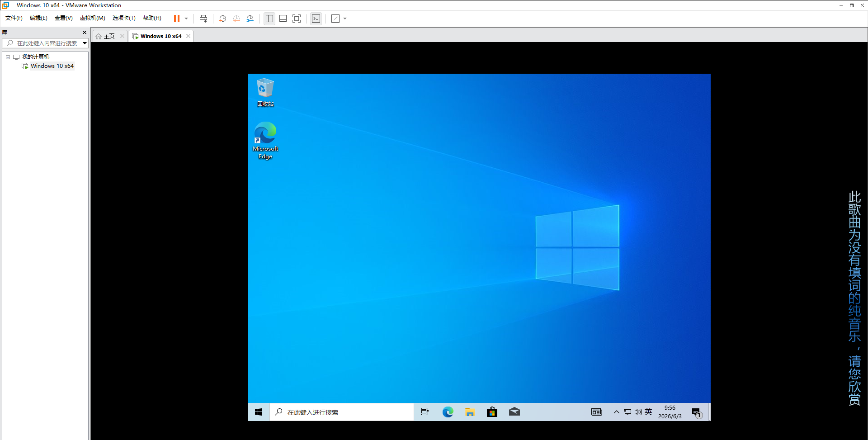Select the 回收站 desktop icon

pos(265,92)
